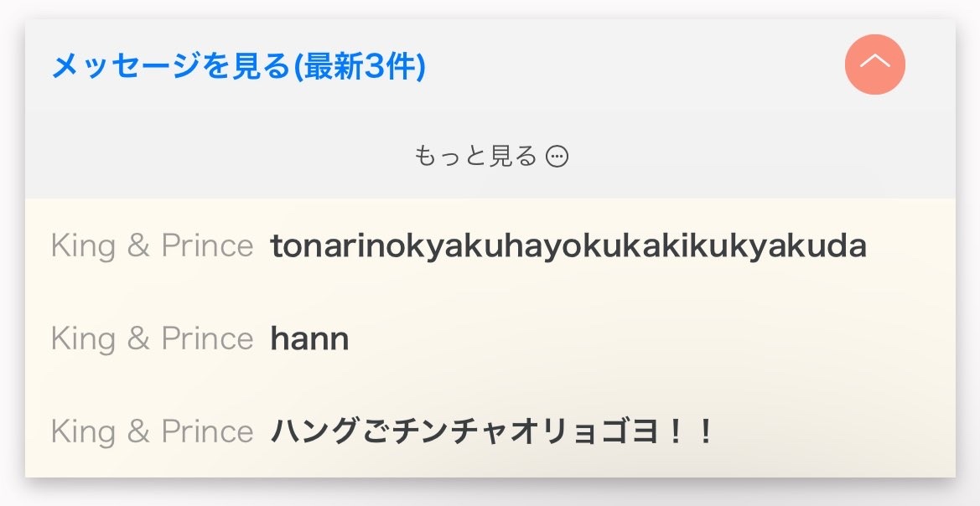Select the hann message text
Viewport: 980px width, 506px height.
click(x=309, y=338)
